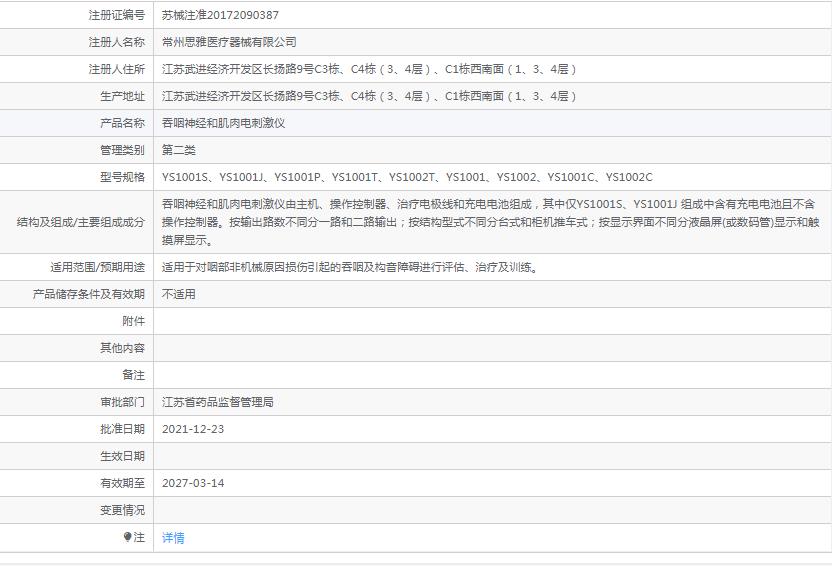Click the 适用范围/预期用途 description text

pos(351,267)
